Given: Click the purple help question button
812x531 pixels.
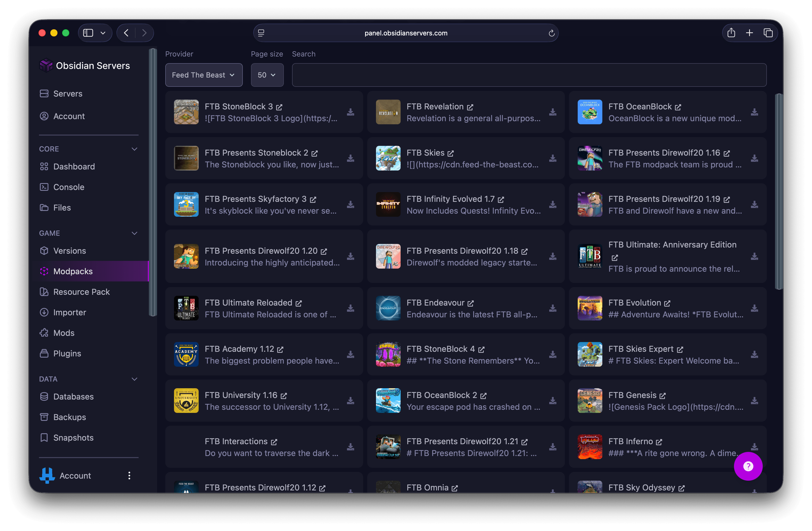Looking at the screenshot, I should (748, 466).
